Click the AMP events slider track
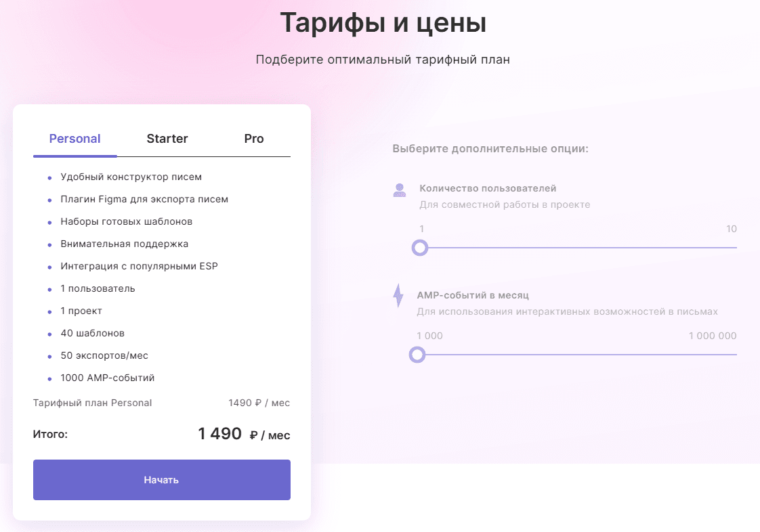Screen dimensions: 760x532 tap(576, 355)
